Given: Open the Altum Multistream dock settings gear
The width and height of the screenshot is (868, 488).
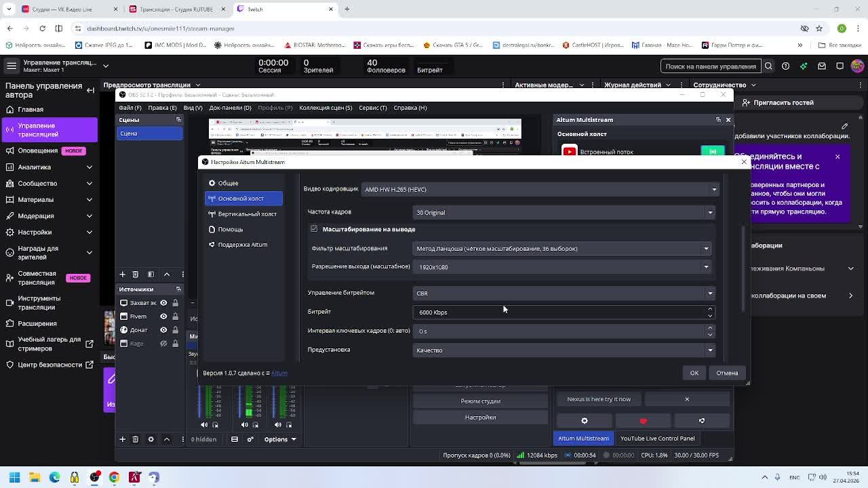Looking at the screenshot, I should [x=585, y=421].
